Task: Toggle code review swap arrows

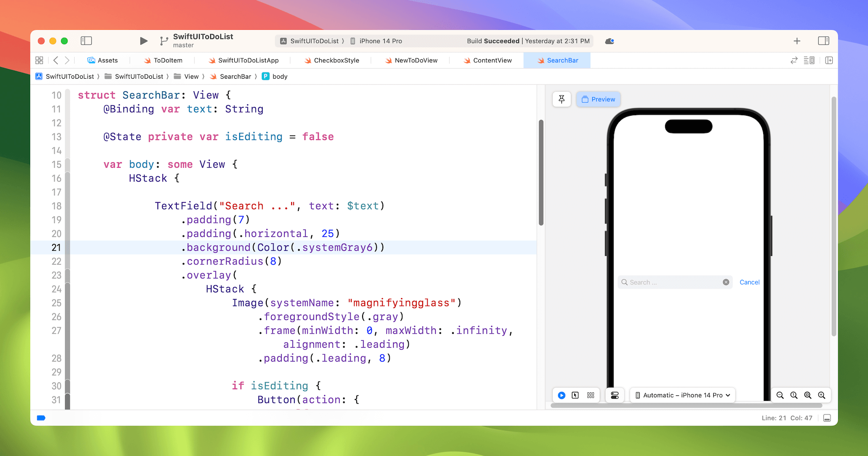Action: pos(794,60)
